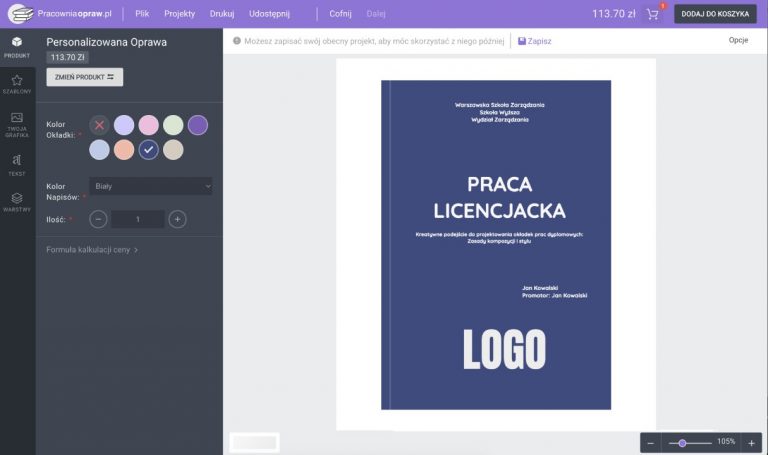
Task: Choose the salmon orange cover color
Action: click(x=124, y=150)
